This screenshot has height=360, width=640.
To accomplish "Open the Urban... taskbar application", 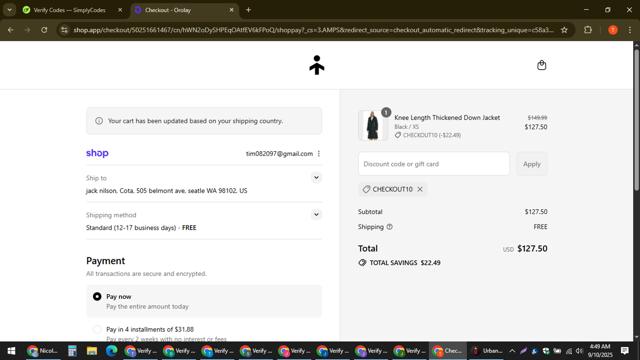I will pos(487,351).
